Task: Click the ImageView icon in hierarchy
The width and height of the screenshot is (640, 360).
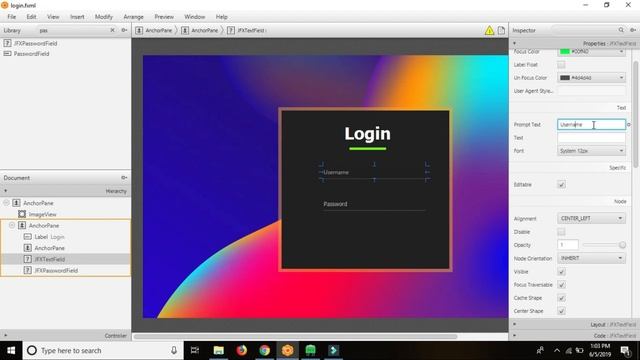Action: [x=22, y=214]
